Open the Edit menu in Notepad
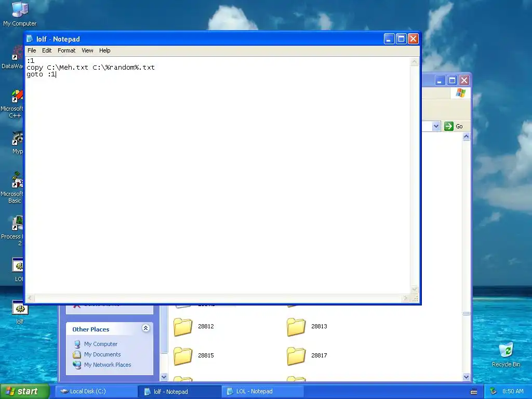The height and width of the screenshot is (399, 532). tap(47, 50)
